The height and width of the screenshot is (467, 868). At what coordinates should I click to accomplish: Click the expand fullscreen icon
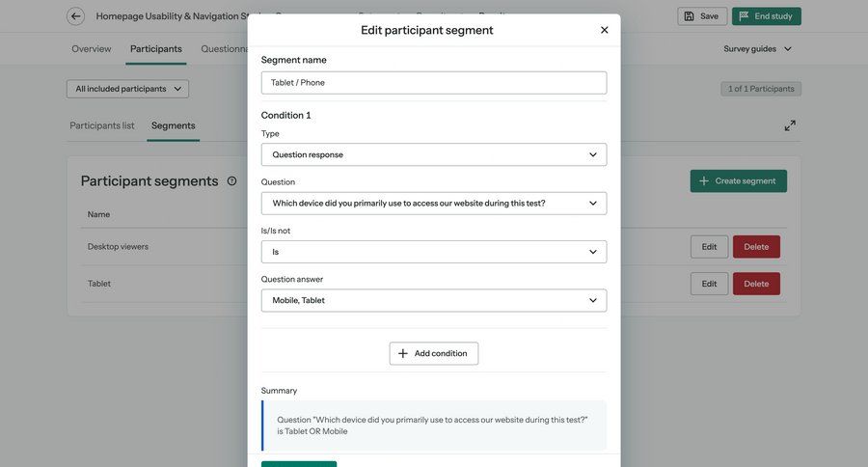point(790,125)
